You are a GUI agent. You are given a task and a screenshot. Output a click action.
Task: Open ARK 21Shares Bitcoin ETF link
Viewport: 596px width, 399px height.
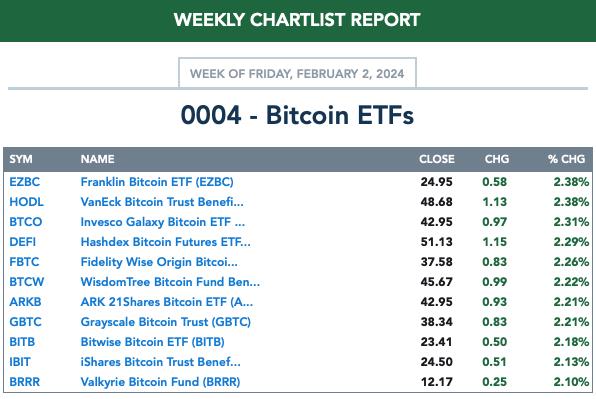click(x=166, y=302)
